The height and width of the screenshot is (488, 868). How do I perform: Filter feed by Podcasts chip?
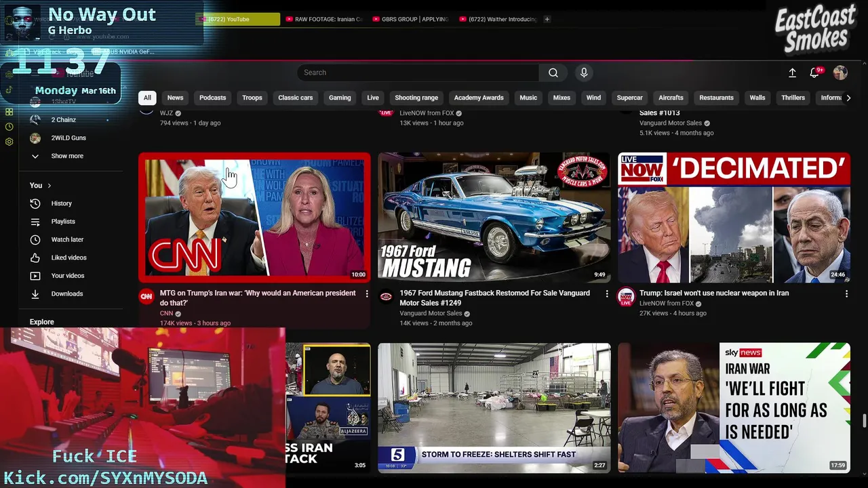tap(213, 98)
